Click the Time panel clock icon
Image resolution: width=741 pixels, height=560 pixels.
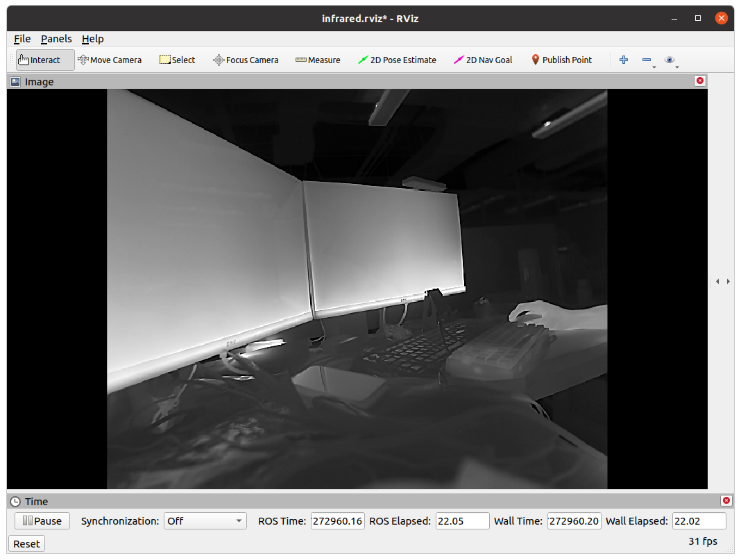coord(15,502)
